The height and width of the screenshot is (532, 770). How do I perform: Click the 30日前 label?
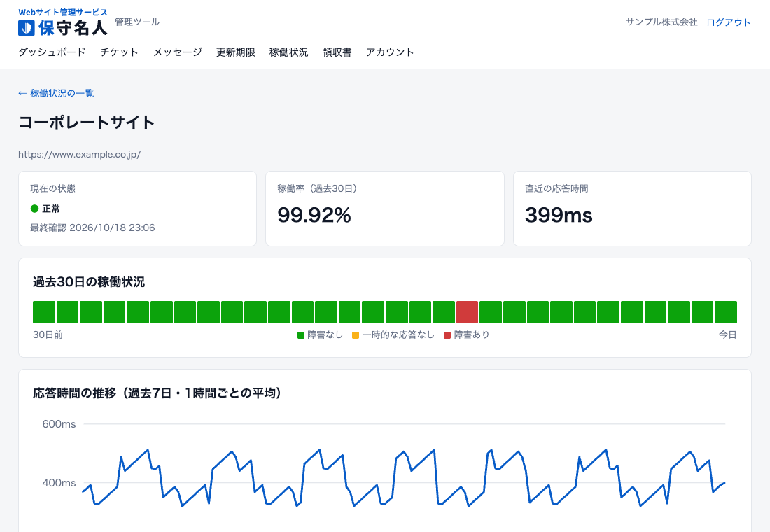pyautogui.click(x=48, y=335)
